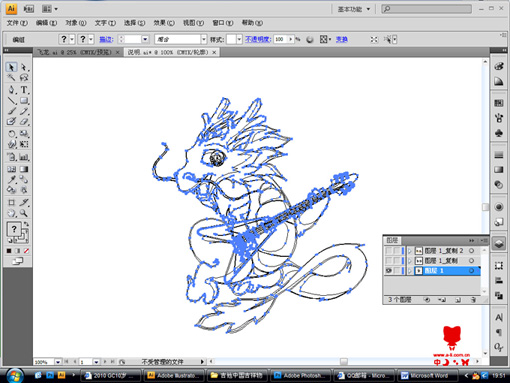Open the 文件 menu
The image size is (510, 383).
point(17,23)
